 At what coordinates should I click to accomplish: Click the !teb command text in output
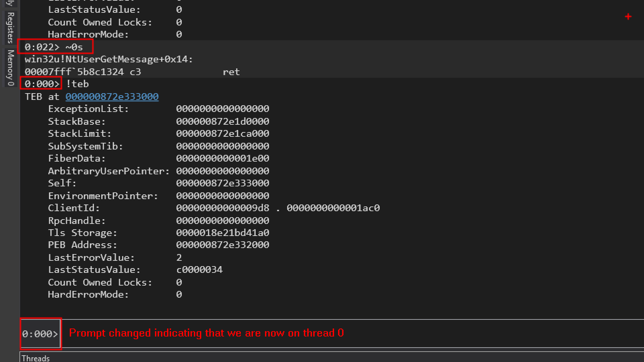pyautogui.click(x=77, y=84)
